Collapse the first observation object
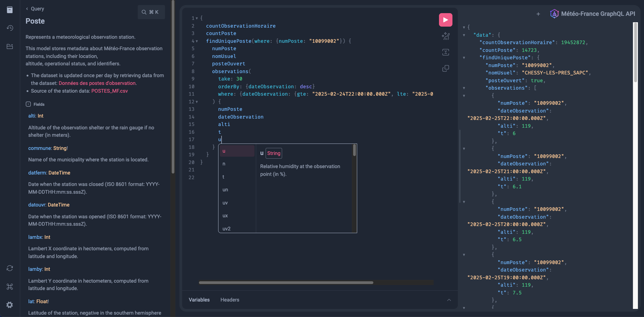644x317 pixels. pos(464,96)
